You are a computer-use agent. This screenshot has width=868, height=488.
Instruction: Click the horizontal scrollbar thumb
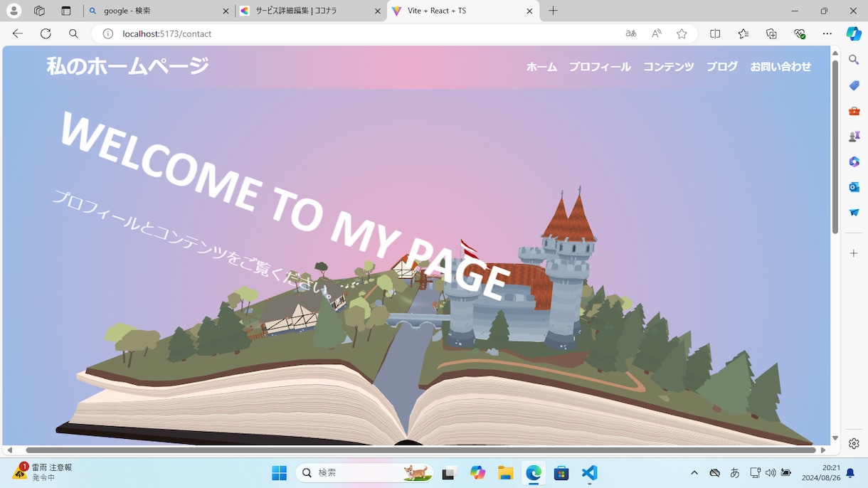click(420, 450)
